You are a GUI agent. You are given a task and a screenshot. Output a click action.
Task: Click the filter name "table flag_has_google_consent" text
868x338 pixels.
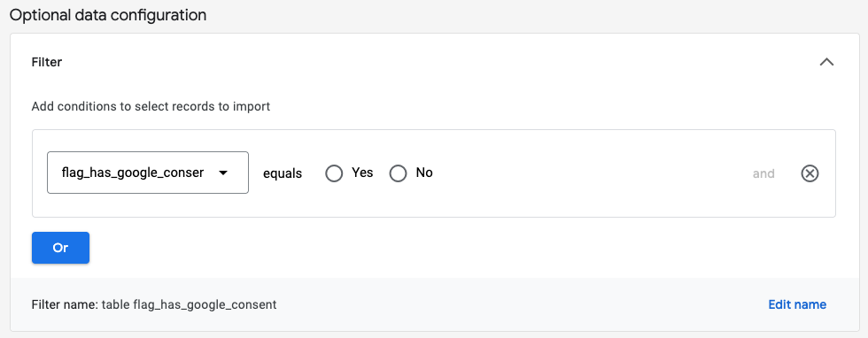pos(189,304)
